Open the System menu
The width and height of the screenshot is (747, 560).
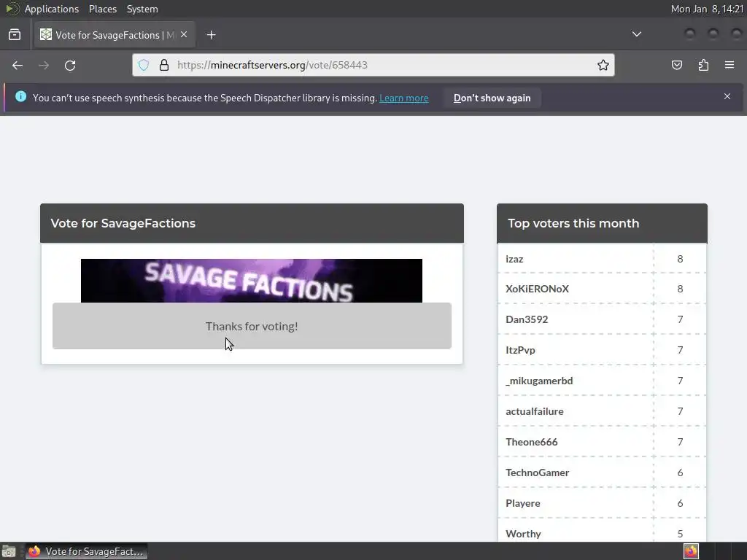point(142,9)
